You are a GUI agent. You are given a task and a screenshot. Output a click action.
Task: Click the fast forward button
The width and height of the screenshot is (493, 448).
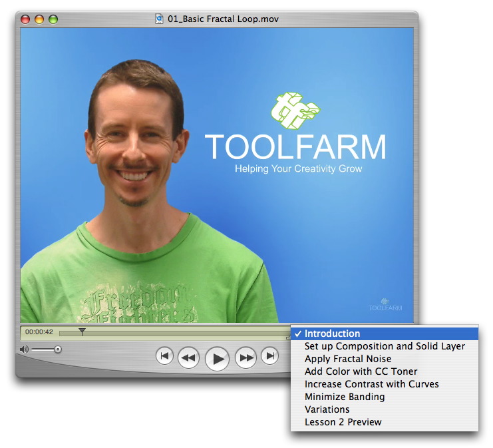coord(246,358)
